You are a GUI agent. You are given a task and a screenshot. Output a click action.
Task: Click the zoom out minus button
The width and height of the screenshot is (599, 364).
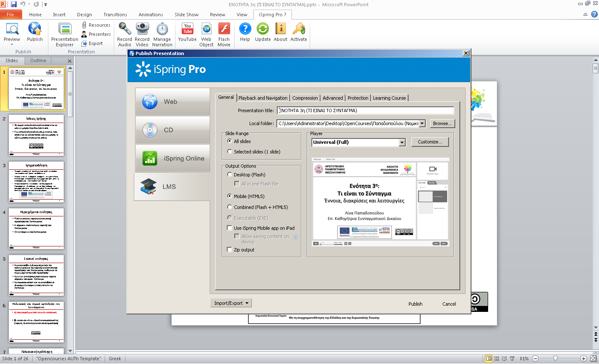coord(535,359)
